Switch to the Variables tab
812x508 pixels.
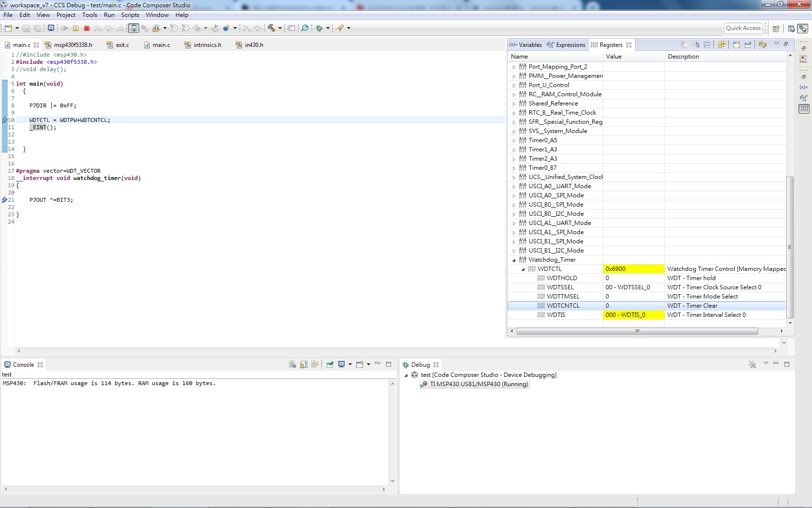(x=525, y=45)
